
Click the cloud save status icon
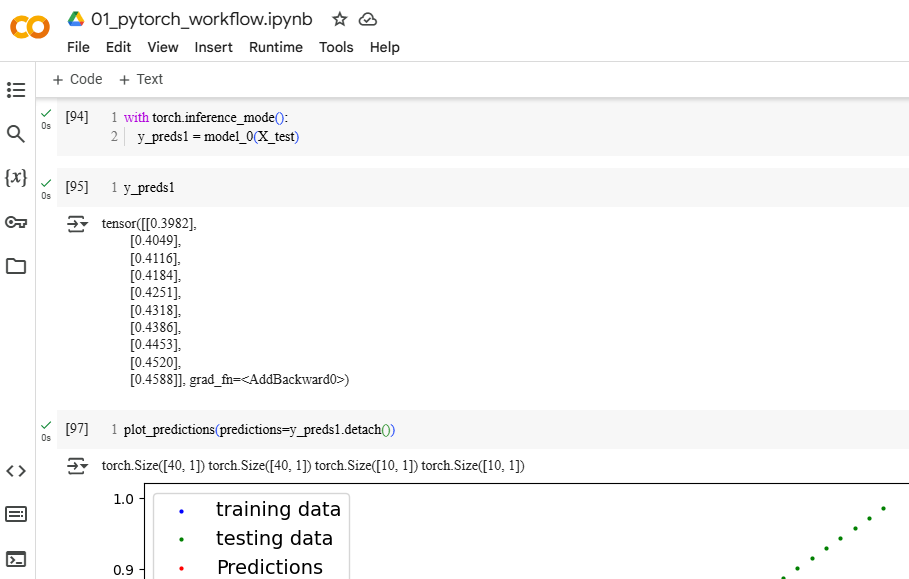point(368,19)
